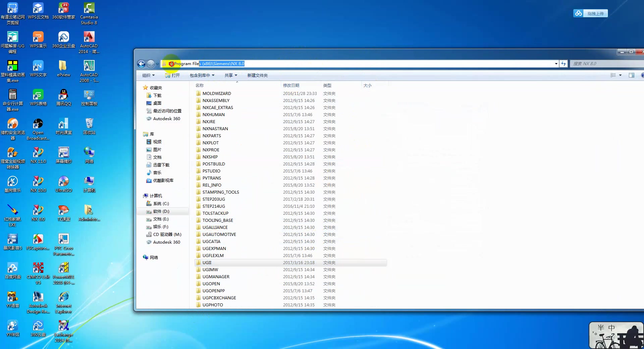Select 软件 (D:) drive

pyautogui.click(x=161, y=211)
